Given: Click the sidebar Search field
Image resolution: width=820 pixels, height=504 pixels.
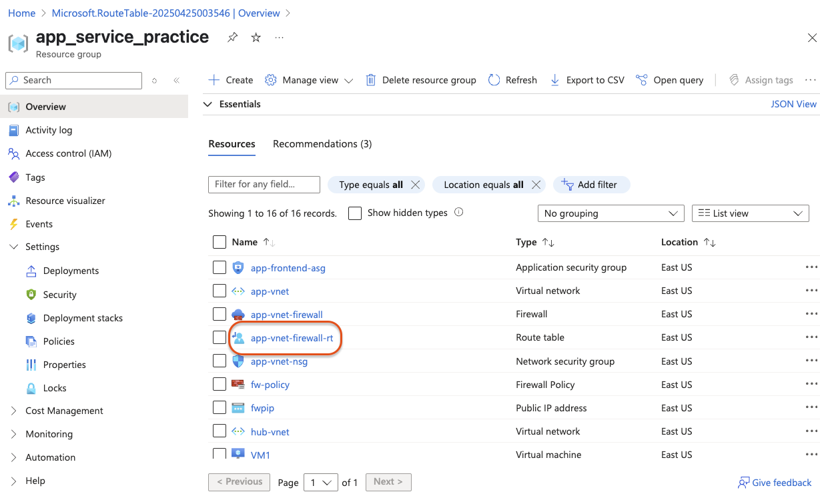Looking at the screenshot, I should [x=73, y=80].
